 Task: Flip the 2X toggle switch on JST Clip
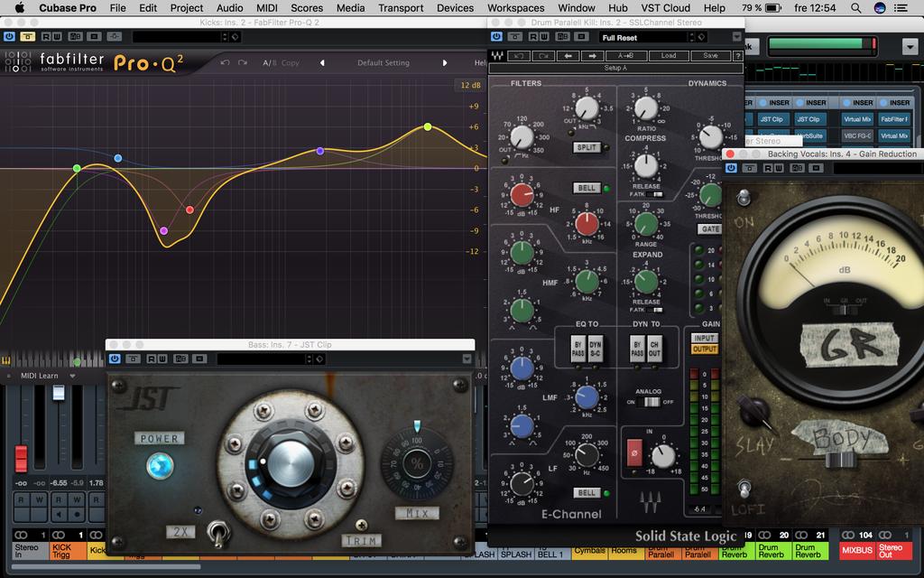pos(218,534)
